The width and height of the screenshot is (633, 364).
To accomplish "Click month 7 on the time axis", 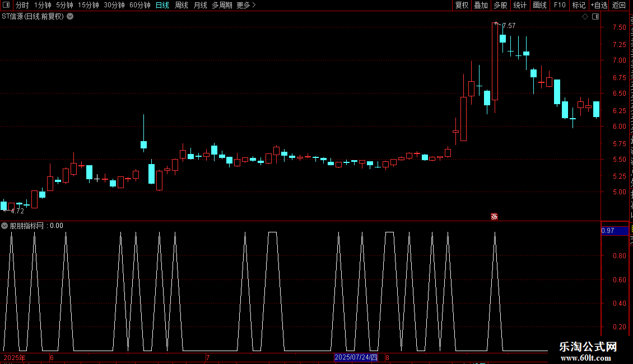I will click(208, 357).
